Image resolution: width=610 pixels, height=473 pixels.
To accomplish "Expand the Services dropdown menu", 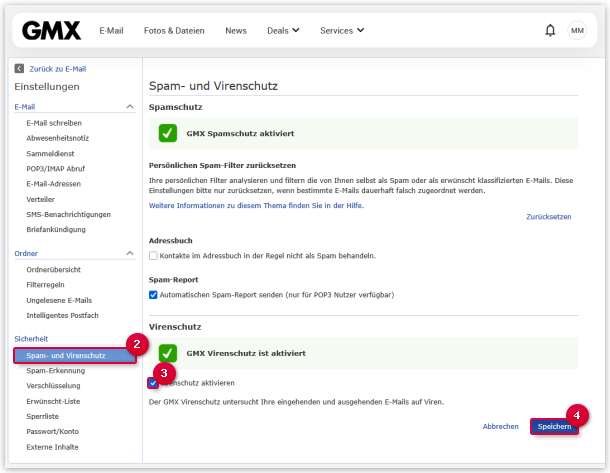I will click(342, 31).
